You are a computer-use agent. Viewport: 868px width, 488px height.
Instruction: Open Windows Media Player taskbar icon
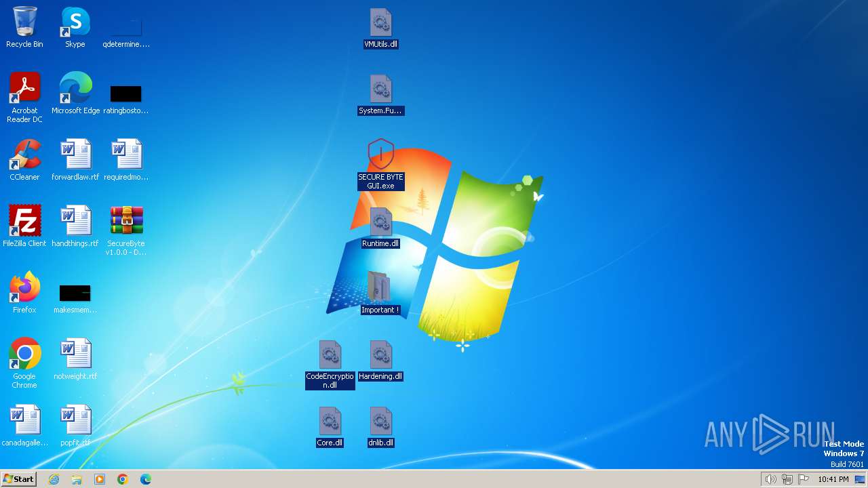pyautogui.click(x=100, y=479)
